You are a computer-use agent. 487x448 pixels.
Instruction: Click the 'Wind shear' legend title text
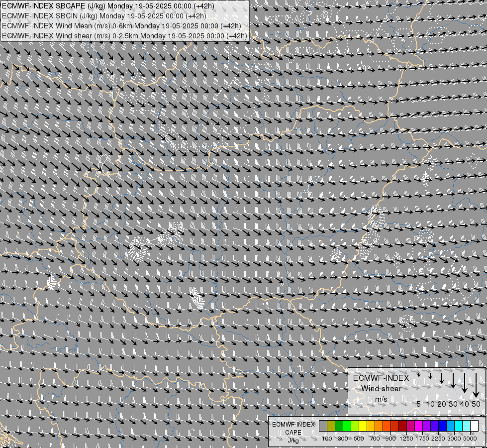[x=382, y=389]
